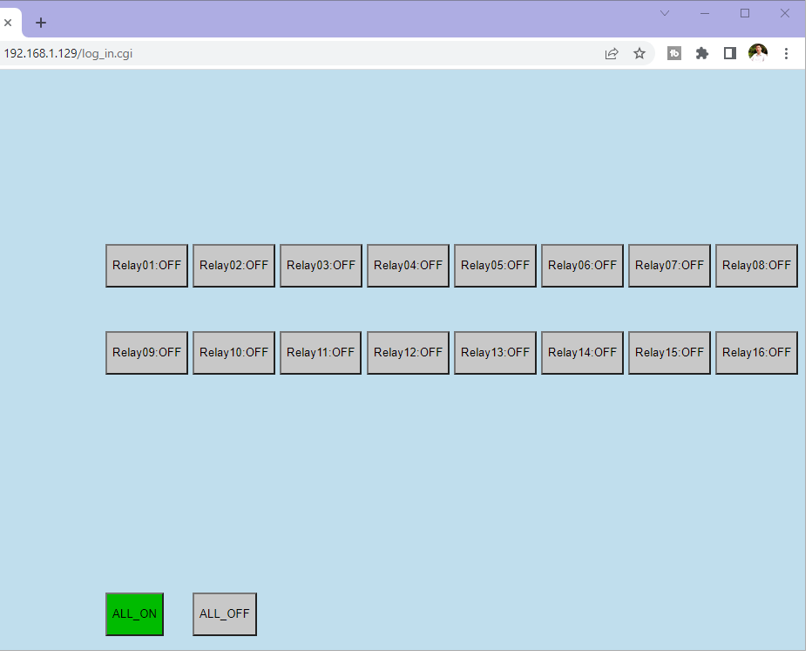This screenshot has height=657, width=812.
Task: Expand the tab search chevron
Action: pos(665,13)
